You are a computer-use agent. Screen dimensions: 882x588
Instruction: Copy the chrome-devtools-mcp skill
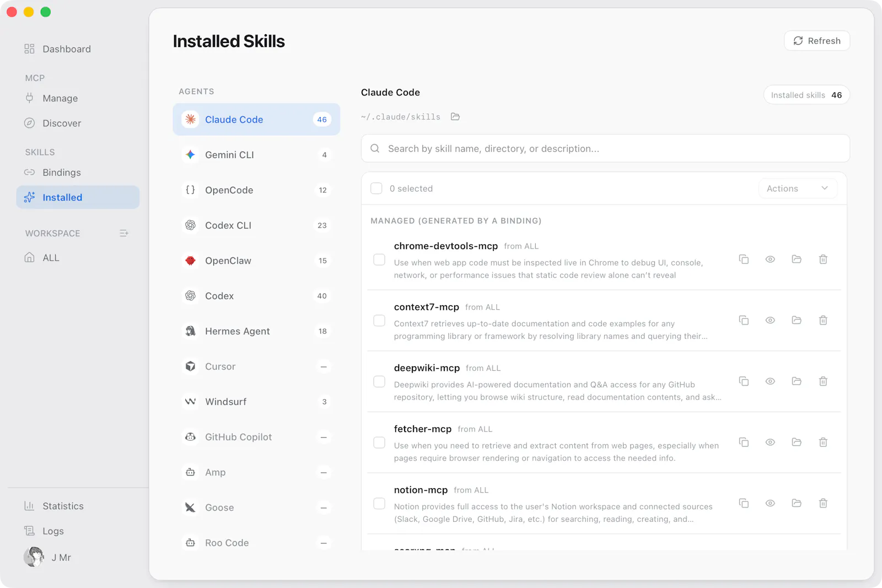(744, 259)
